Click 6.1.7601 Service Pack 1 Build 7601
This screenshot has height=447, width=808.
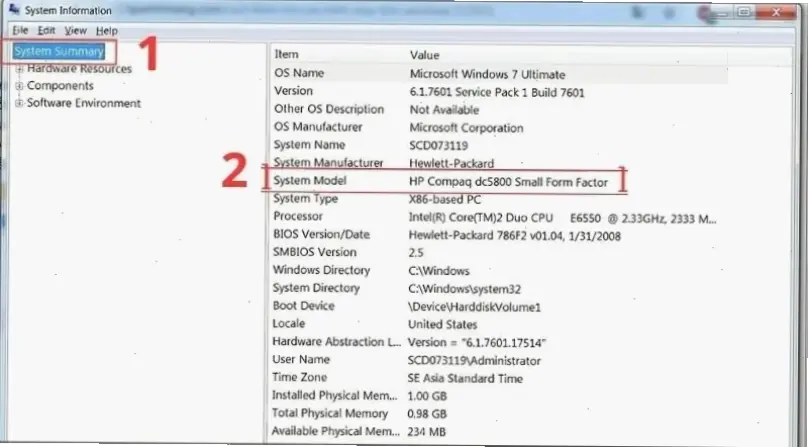tap(497, 93)
